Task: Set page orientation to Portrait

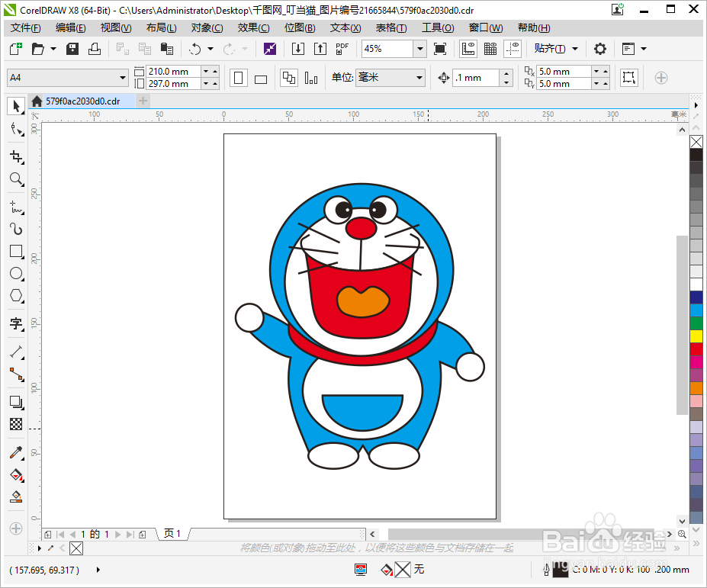Action: pyautogui.click(x=239, y=78)
